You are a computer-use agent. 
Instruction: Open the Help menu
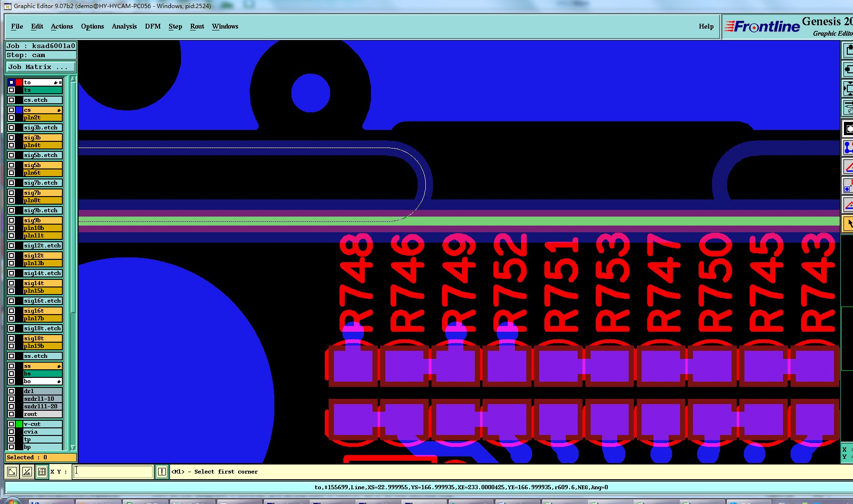706,26
